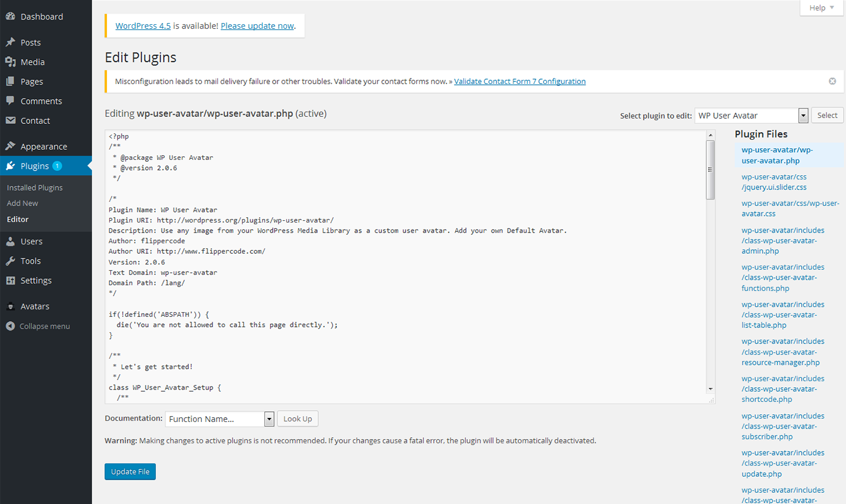Go to Add New plugin submenu

pyautogui.click(x=22, y=203)
